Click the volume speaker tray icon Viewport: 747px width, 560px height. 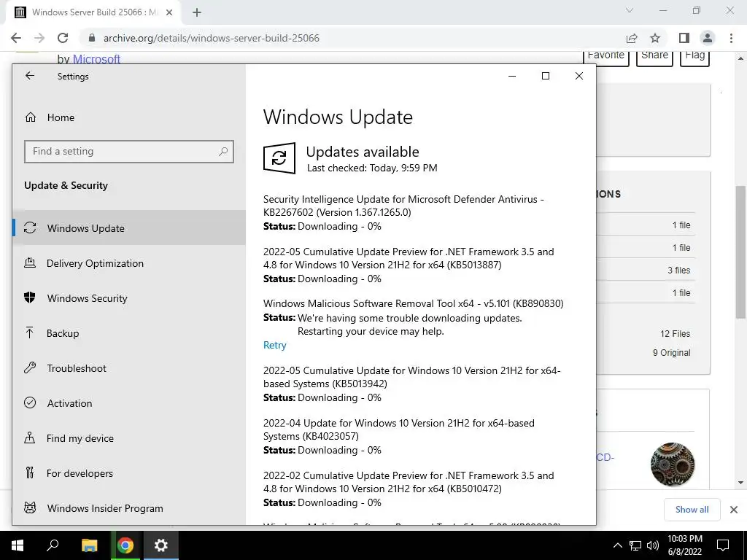pos(653,545)
